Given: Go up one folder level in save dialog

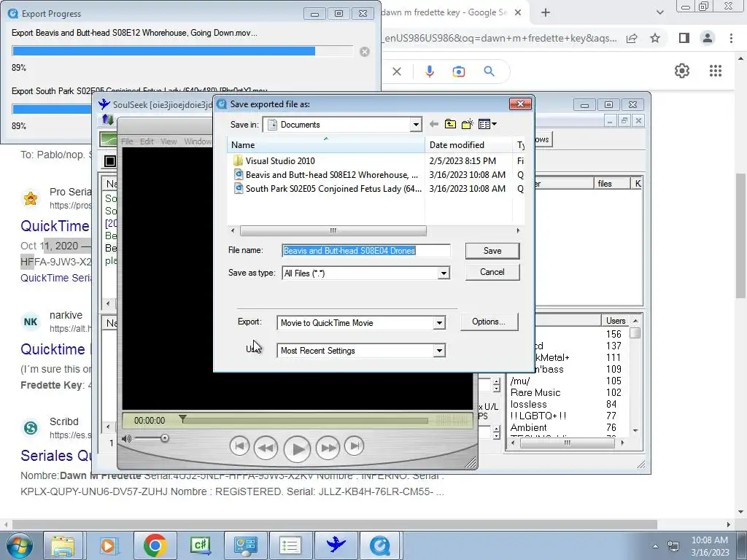Looking at the screenshot, I should coord(450,124).
